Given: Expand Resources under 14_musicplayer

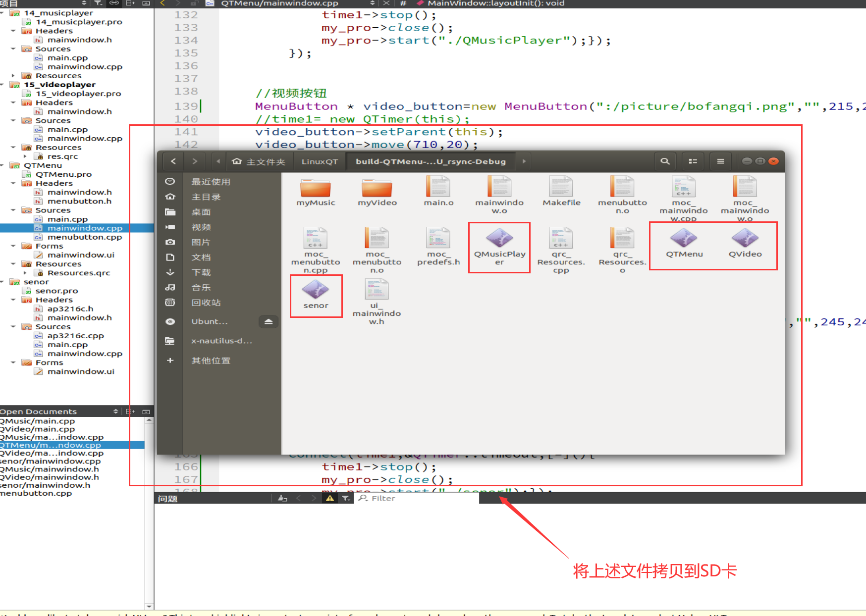Looking at the screenshot, I should coord(13,76).
